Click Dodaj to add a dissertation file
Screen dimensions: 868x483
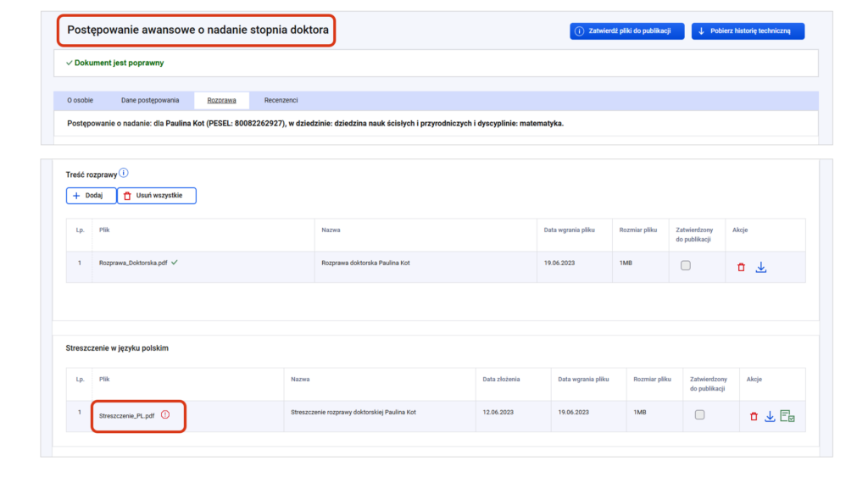click(91, 196)
